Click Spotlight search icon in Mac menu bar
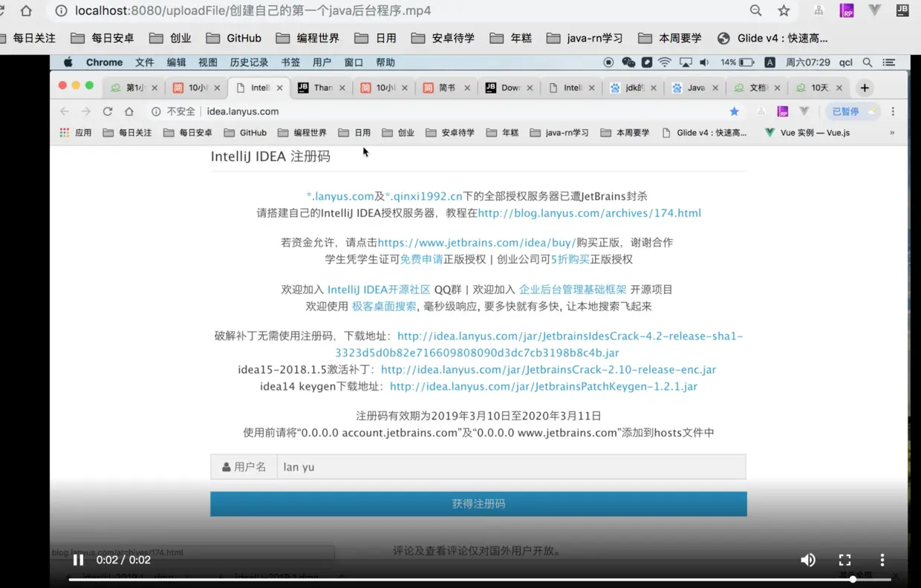The image size is (921, 588). click(x=868, y=62)
